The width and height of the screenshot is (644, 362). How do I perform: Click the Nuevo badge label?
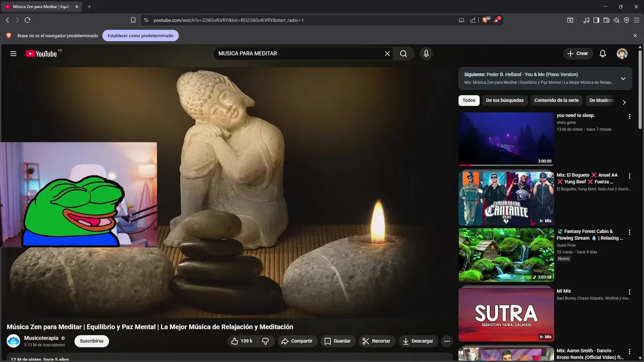click(x=564, y=258)
